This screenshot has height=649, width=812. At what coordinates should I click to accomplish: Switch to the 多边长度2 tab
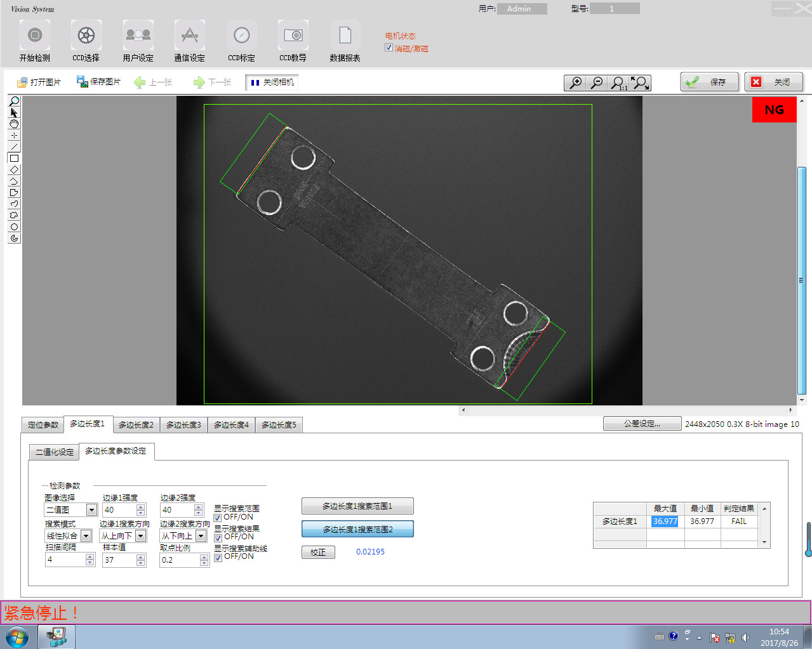click(136, 425)
